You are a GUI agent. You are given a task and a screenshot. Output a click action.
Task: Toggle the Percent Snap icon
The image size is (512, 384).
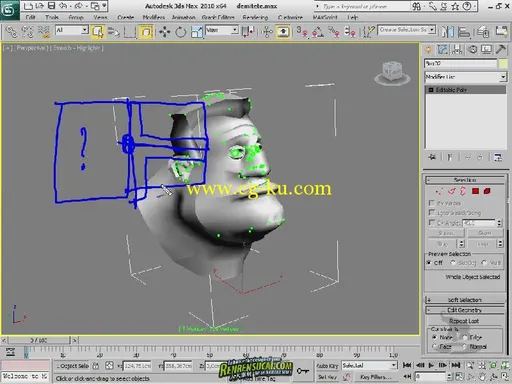pyautogui.click(x=334, y=32)
